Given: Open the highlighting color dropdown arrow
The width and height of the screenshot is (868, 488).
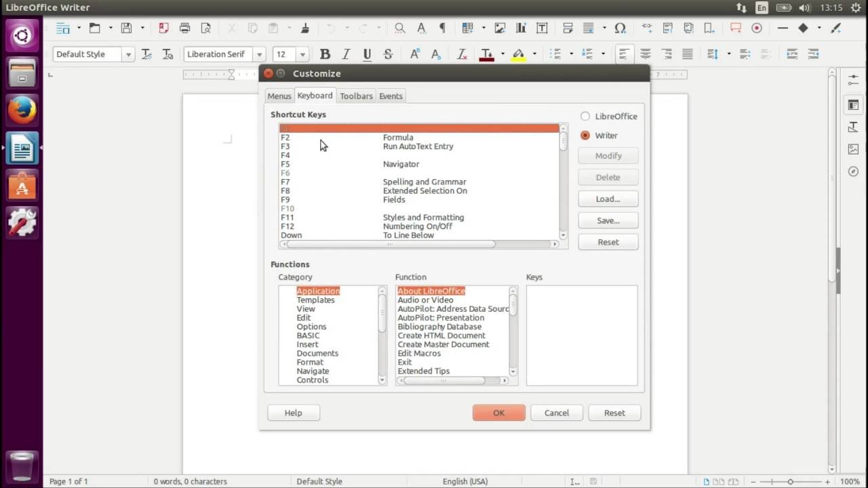Looking at the screenshot, I should pyautogui.click(x=534, y=54).
